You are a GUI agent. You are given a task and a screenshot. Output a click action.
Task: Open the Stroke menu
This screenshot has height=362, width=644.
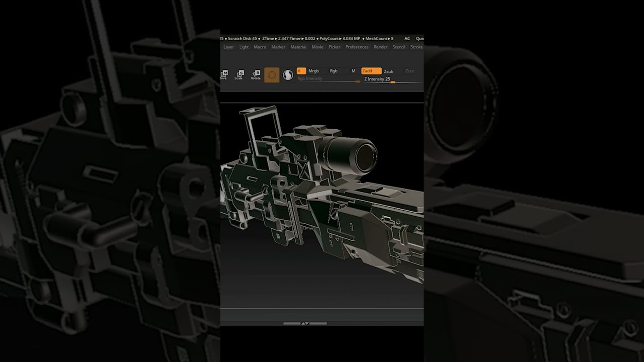417,47
